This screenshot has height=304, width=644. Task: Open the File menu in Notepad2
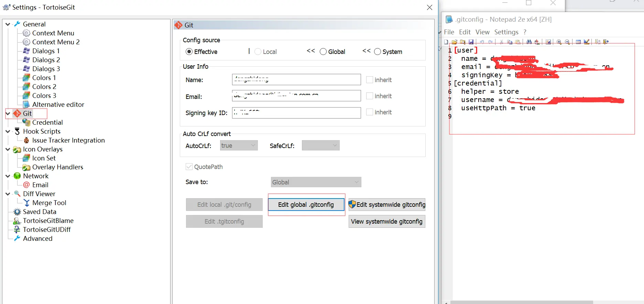click(449, 32)
